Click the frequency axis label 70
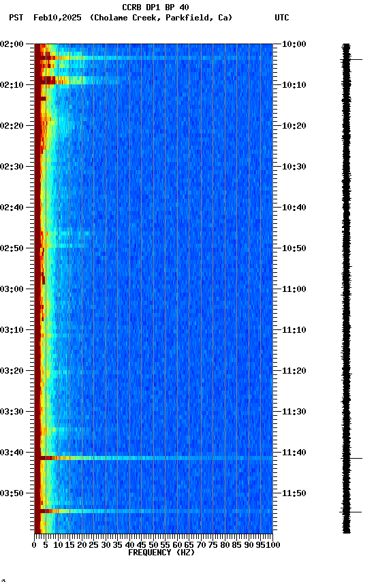The width and height of the screenshot is (376, 588). 201,545
